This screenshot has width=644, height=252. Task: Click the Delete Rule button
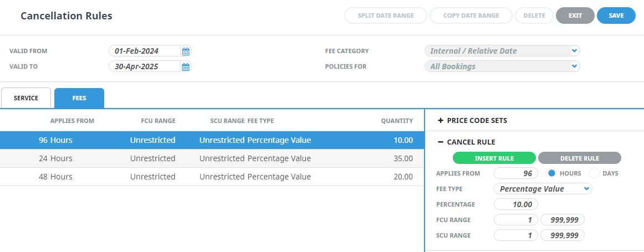click(x=580, y=158)
